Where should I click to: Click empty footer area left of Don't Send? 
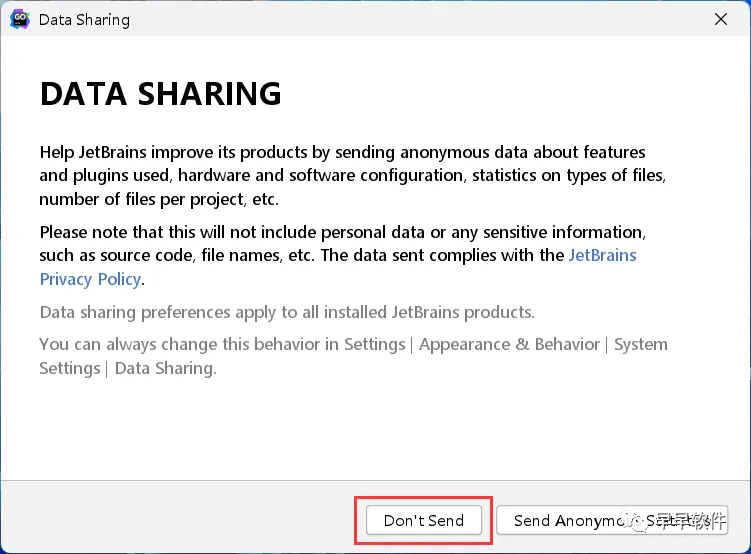[180, 520]
